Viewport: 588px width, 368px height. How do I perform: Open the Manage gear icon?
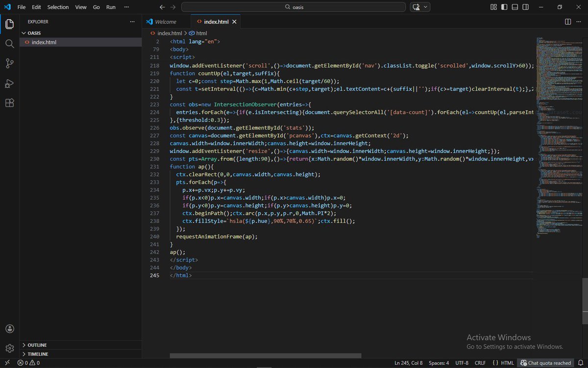tap(10, 348)
